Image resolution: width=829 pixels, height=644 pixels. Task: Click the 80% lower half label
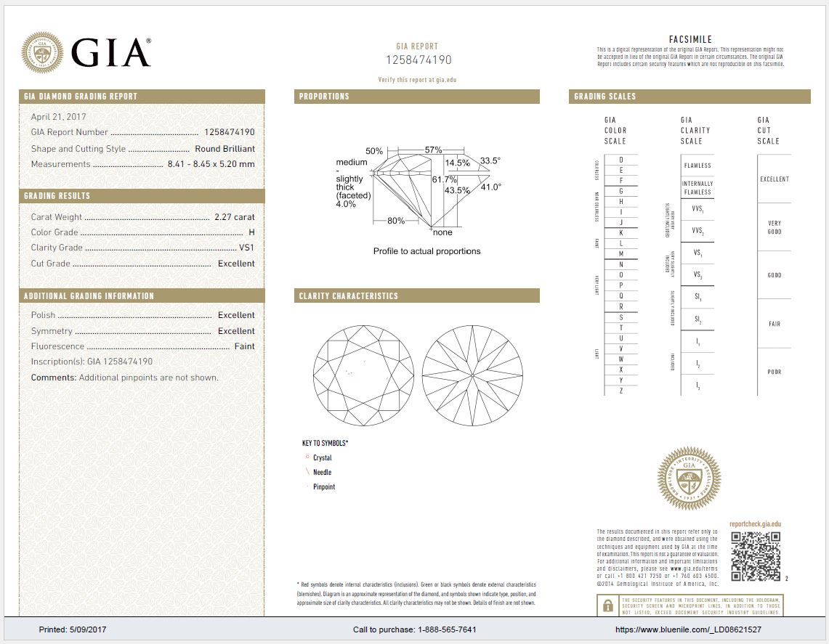tap(396, 220)
